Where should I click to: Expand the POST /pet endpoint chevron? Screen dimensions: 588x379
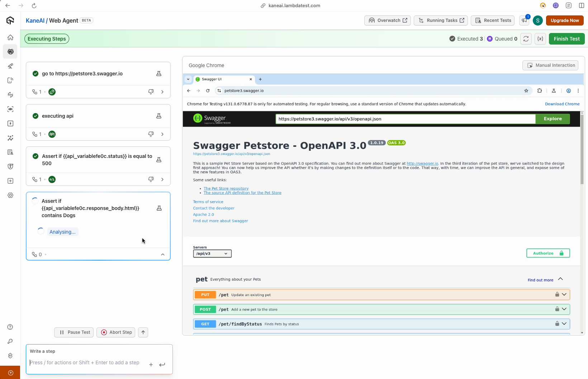tap(564, 309)
